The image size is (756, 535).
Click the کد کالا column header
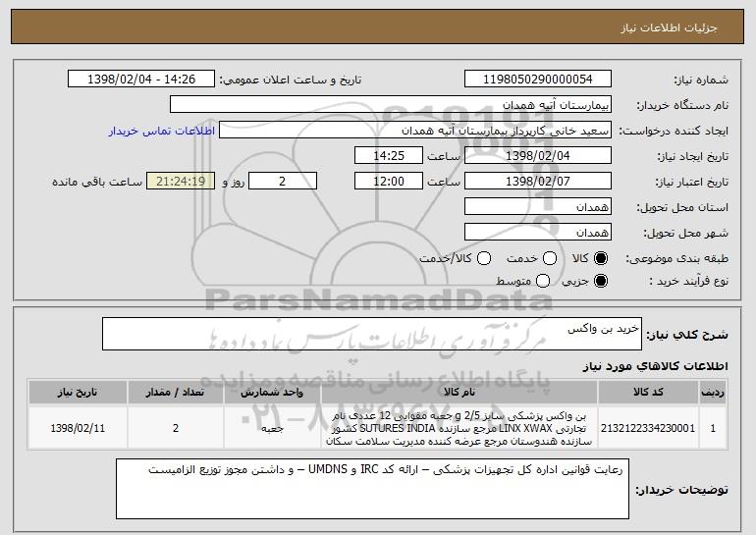coord(648,393)
